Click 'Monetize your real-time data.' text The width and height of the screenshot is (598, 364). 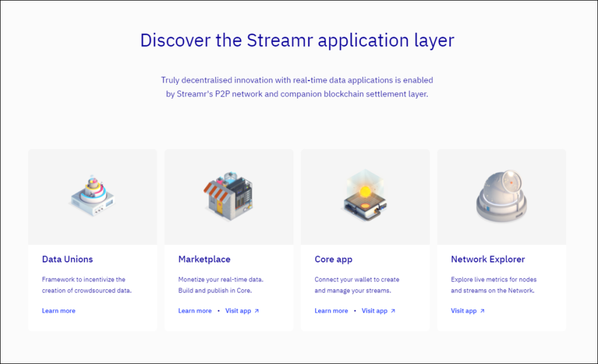point(221,280)
